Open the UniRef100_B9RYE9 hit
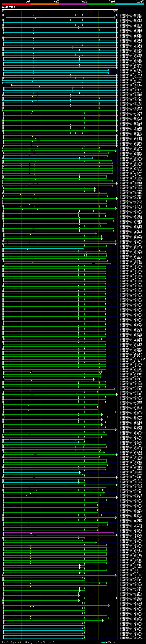 131,15
